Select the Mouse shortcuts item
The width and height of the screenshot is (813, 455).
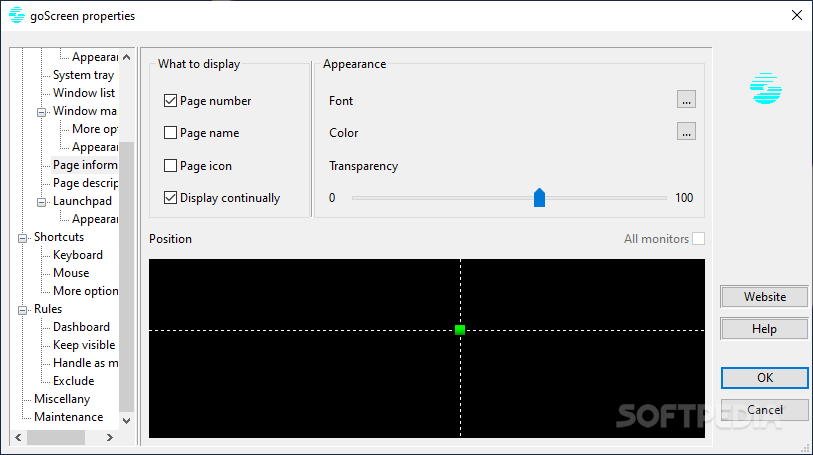[71, 273]
